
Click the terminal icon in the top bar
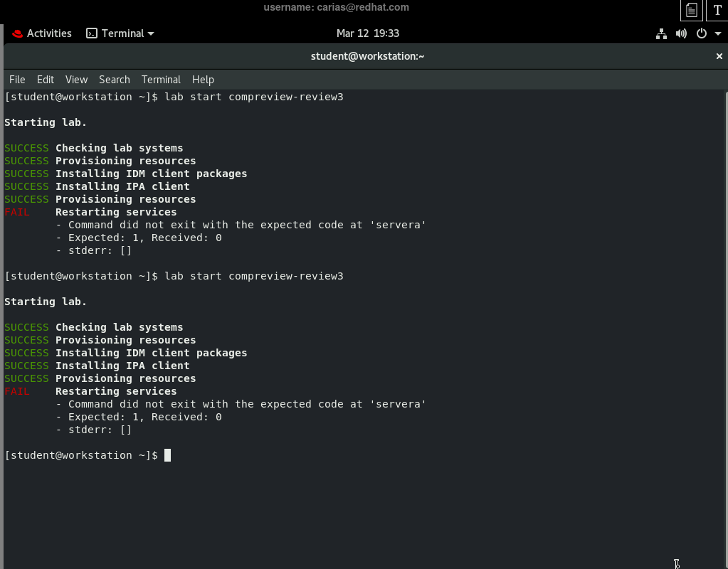click(x=92, y=33)
